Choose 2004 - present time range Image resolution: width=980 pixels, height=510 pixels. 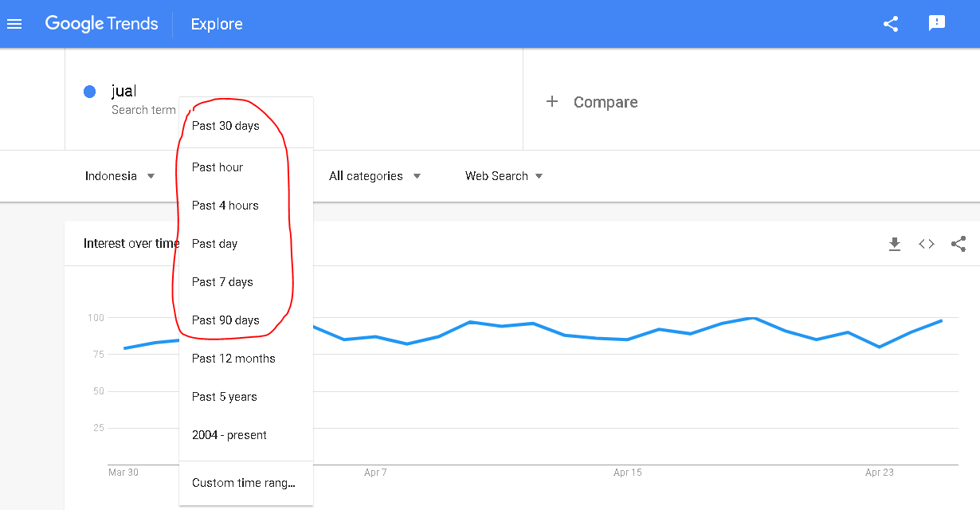pos(229,435)
